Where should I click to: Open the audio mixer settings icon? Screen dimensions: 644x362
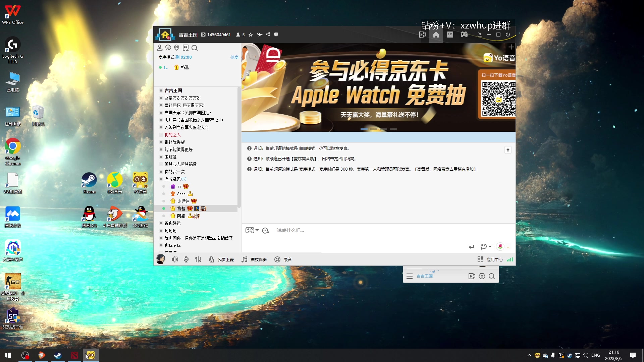click(x=198, y=259)
